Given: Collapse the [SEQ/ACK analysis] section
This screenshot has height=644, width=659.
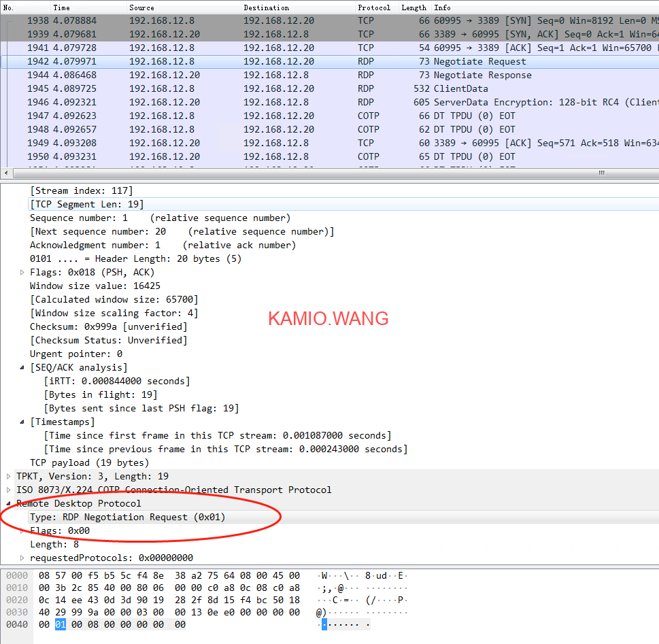Looking at the screenshot, I should point(23,367).
